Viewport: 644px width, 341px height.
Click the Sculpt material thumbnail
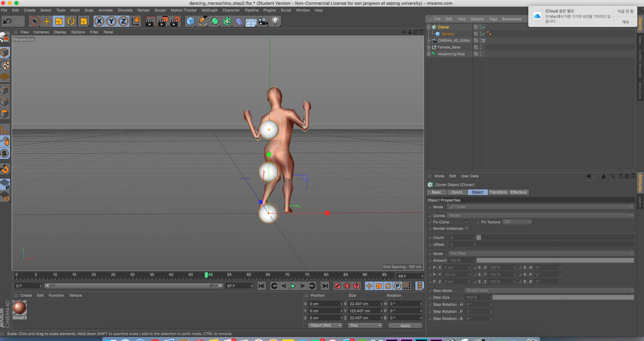pos(20,308)
